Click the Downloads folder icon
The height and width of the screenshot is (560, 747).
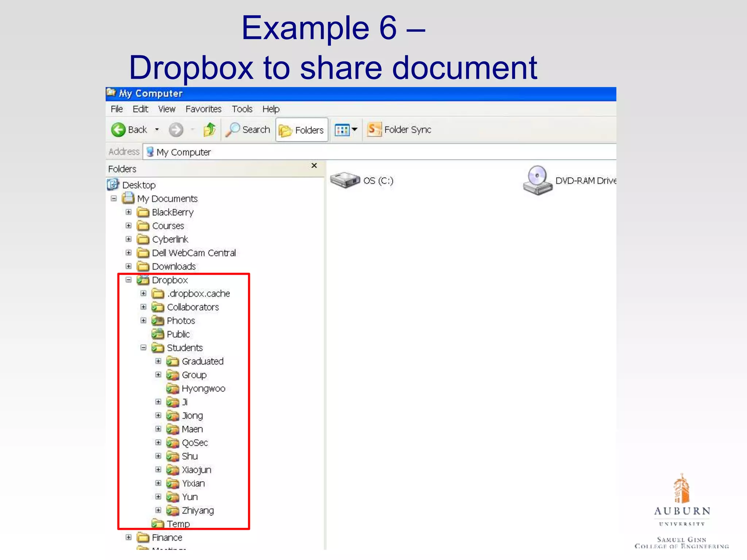click(x=143, y=266)
